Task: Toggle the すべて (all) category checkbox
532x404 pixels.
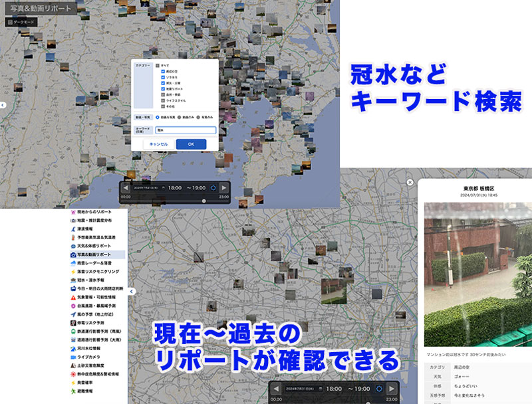Action: 158,66
